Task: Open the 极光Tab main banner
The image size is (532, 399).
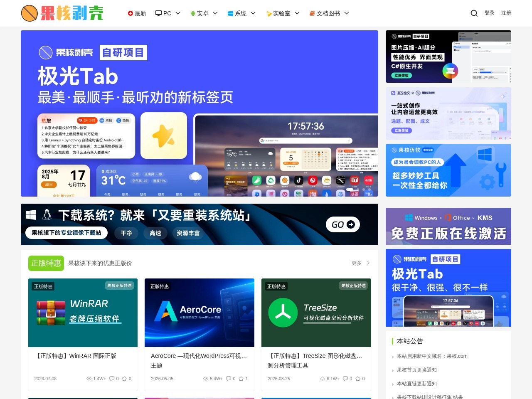Action: [199, 113]
